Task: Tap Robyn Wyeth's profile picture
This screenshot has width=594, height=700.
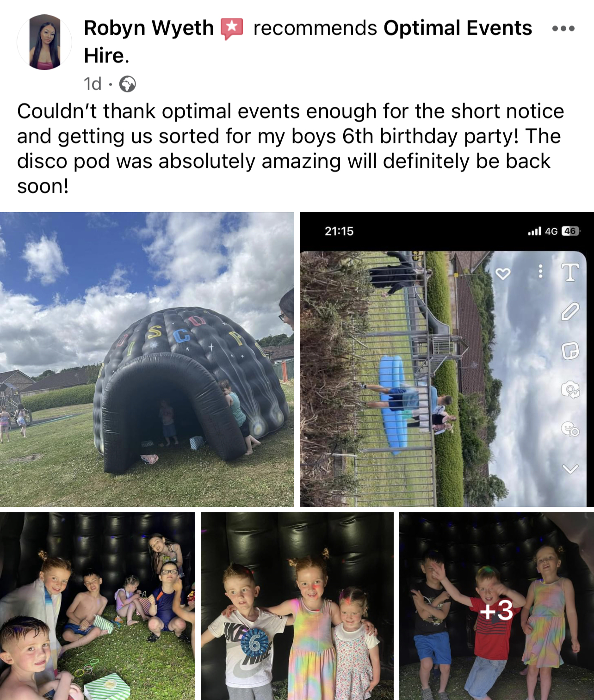Action: coord(44,42)
